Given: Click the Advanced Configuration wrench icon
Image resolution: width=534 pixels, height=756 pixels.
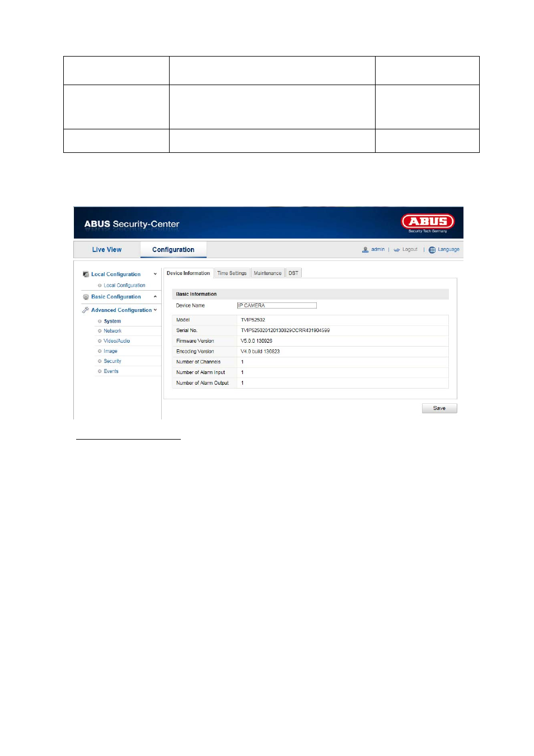Looking at the screenshot, I should pyautogui.click(x=86, y=310).
